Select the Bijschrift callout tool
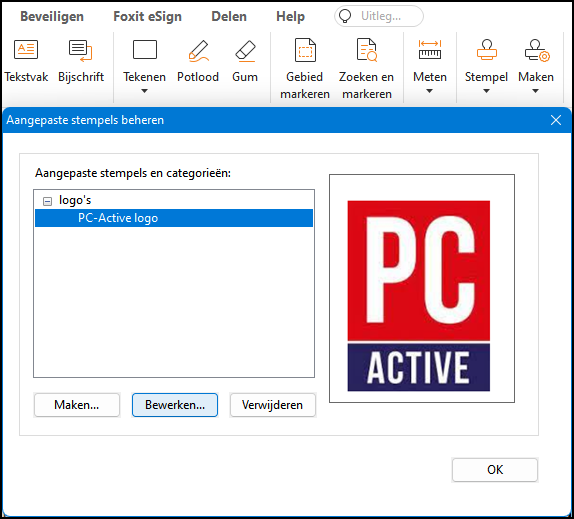Image resolution: width=574 pixels, height=519 pixels. (x=81, y=51)
